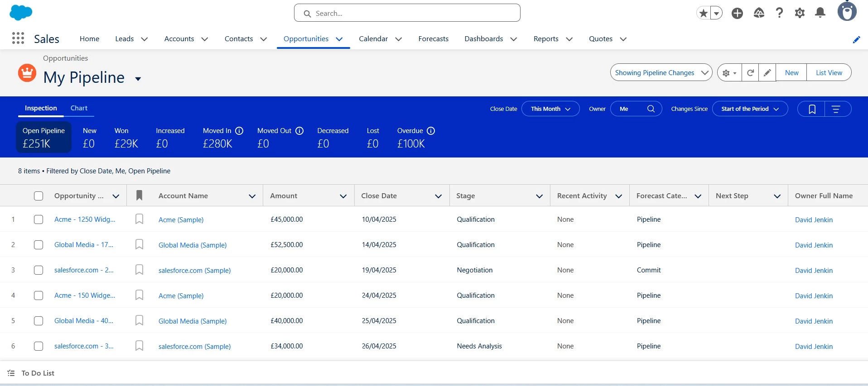
Task: Switch to List View button
Action: (829, 72)
